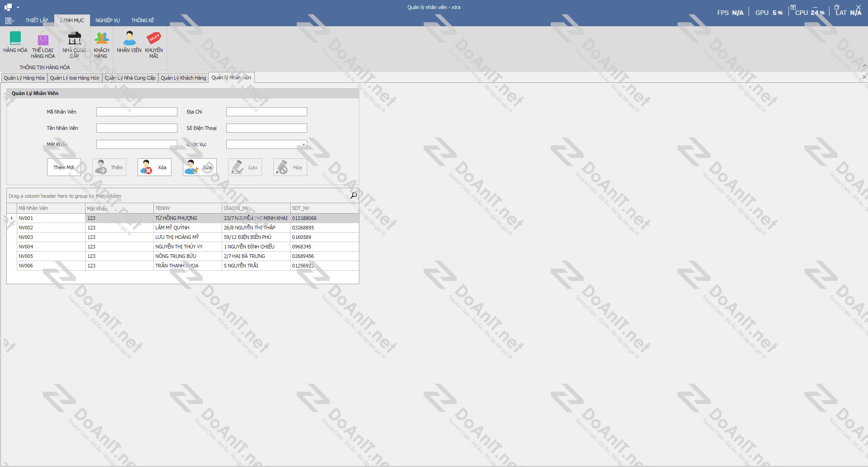The height and width of the screenshot is (467, 868).
Task: Collapse the ribbon with the chevron
Action: click(864, 66)
